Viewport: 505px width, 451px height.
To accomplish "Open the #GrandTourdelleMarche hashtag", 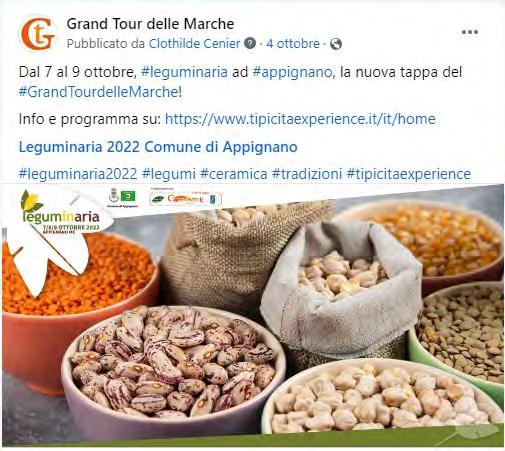I will [x=99, y=92].
